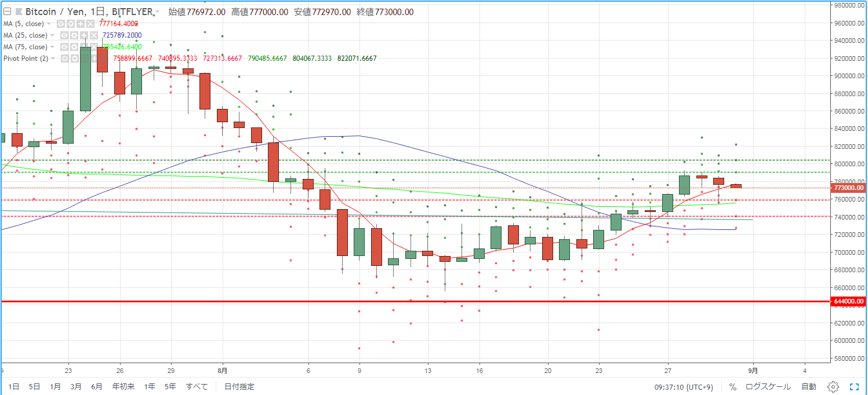Viewport: 868px width, 395px height.
Task: Open the Bitcoin / Yen symbol dropdown
Action: (157, 12)
